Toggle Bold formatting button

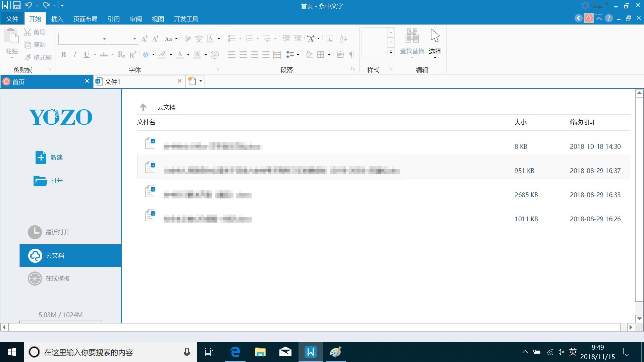63,55
